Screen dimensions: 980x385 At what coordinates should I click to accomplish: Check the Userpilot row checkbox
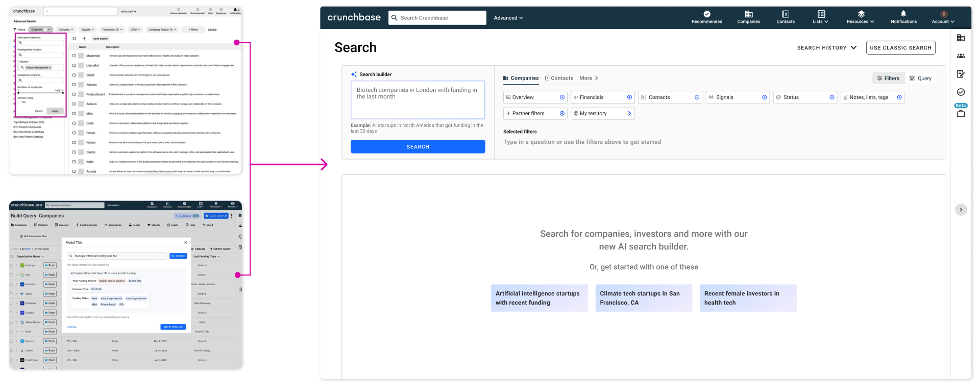74,65
